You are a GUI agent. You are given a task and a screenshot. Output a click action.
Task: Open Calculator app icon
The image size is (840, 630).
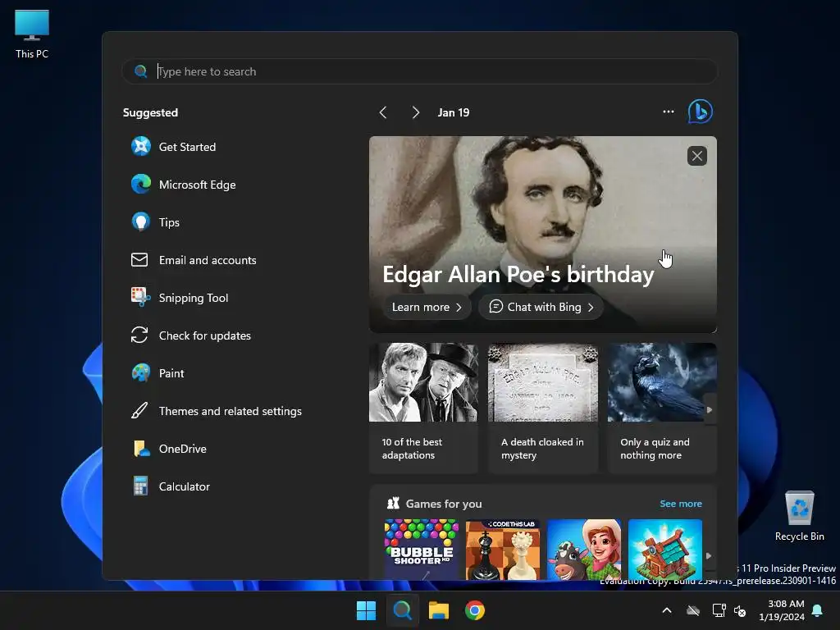pyautogui.click(x=140, y=486)
